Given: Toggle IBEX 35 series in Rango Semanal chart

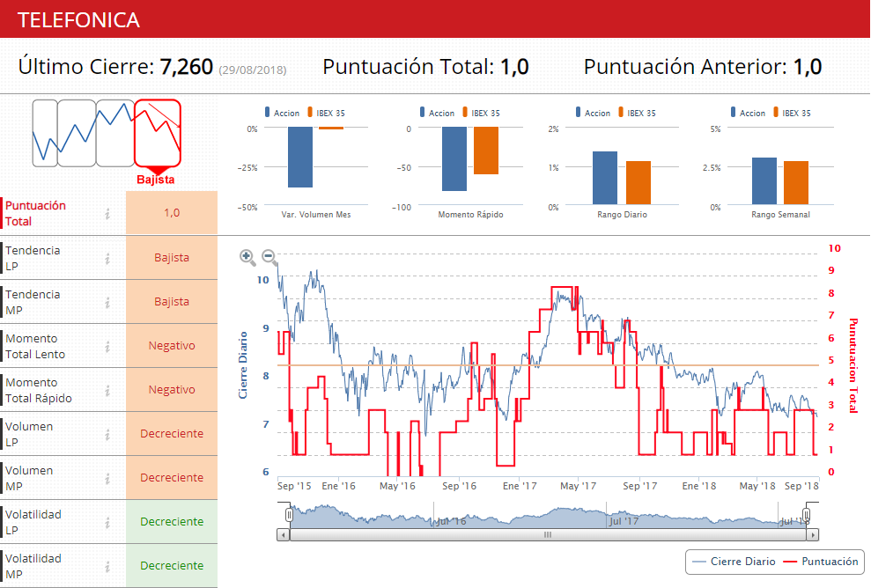Looking at the screenshot, I should click(792, 113).
